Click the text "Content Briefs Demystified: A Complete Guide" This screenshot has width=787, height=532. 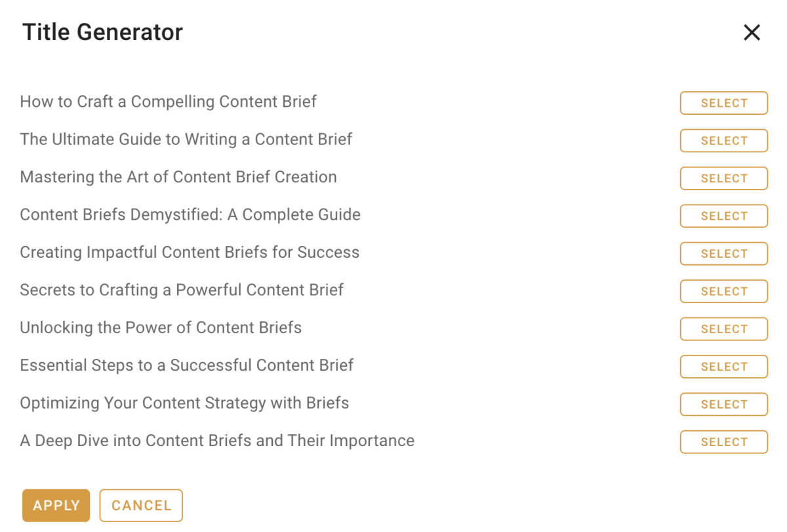pyautogui.click(x=190, y=215)
